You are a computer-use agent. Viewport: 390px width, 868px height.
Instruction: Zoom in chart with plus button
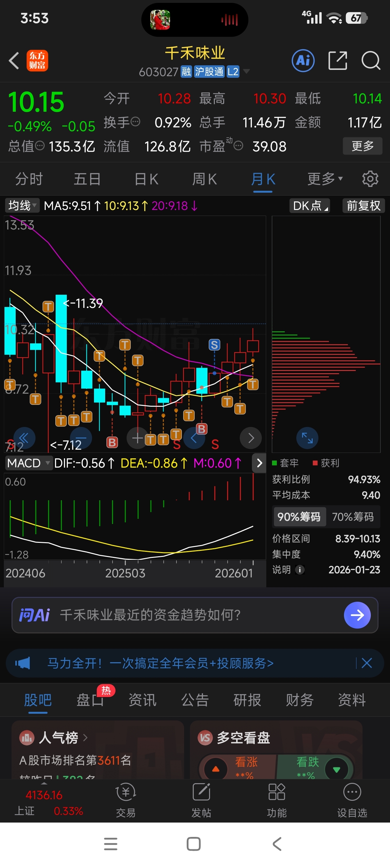pos(138,438)
